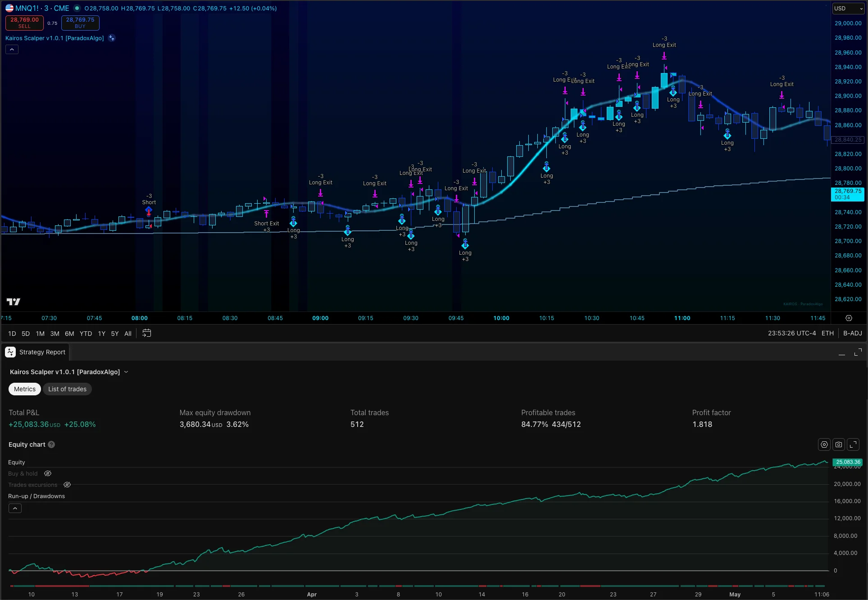Open chart price scale settings gear

849,318
